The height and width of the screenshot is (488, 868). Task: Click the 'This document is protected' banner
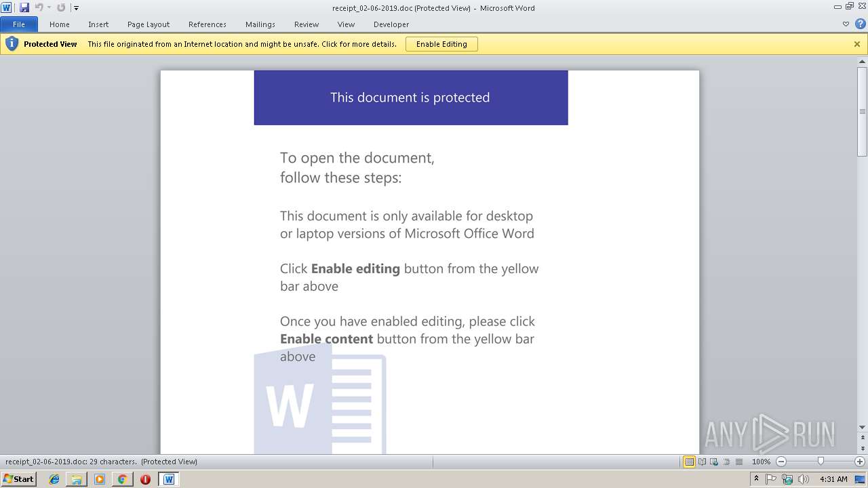[411, 98]
